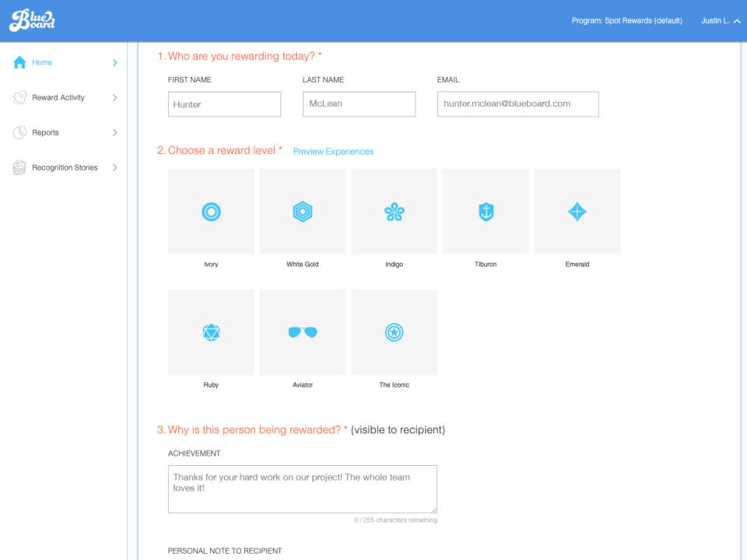Expand the Recognition Stories chevron

click(115, 167)
